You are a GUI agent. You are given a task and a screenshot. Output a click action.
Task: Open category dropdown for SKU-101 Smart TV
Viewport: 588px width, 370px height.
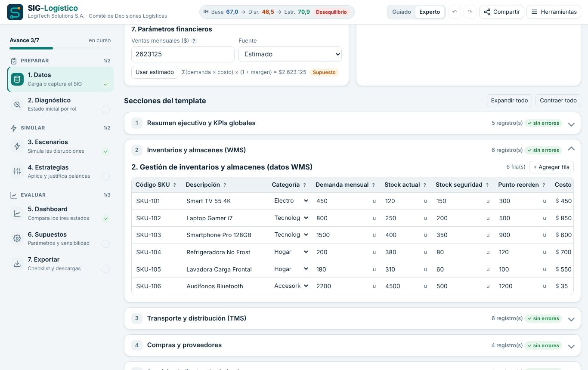(x=291, y=201)
